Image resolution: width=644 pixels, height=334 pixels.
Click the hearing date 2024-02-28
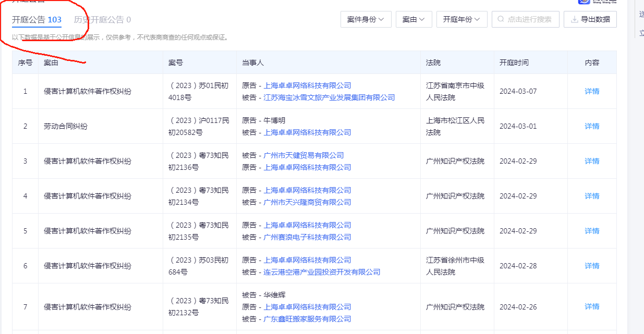(518, 266)
